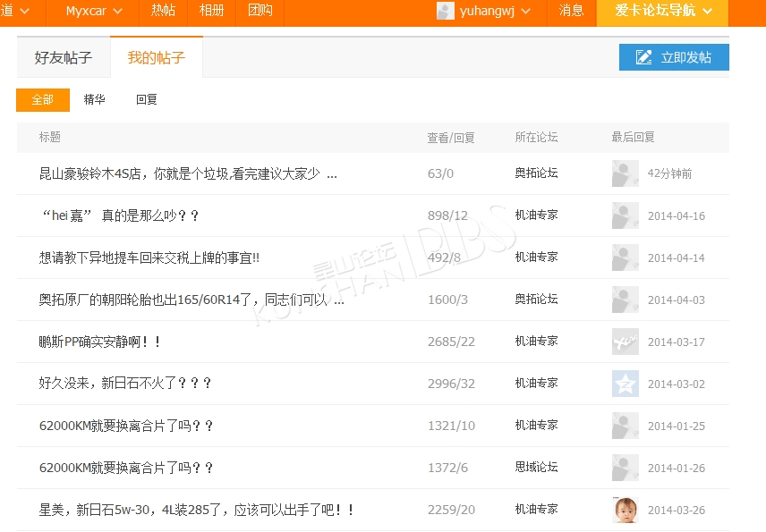
Task: Open 热帖 in the top navigation
Action: 163,11
